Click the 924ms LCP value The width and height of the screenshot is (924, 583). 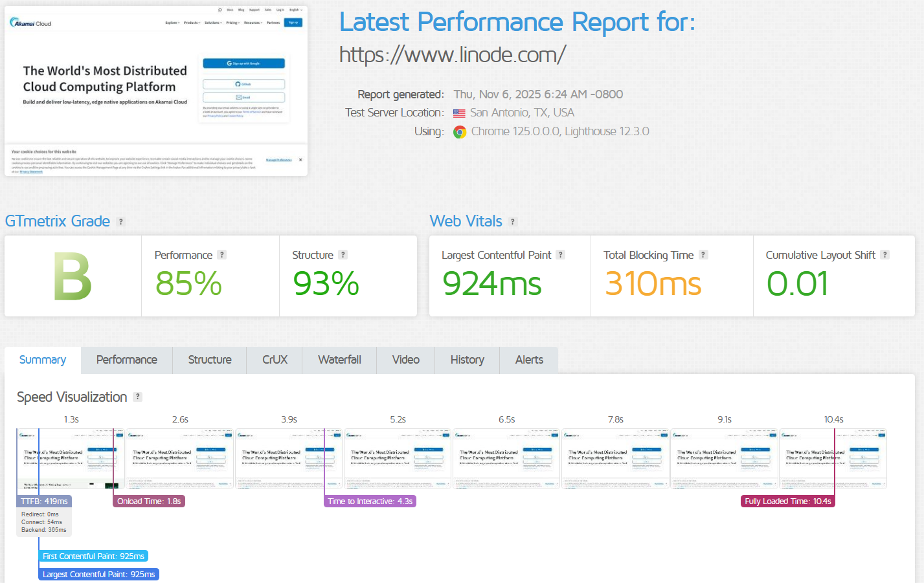coord(491,283)
